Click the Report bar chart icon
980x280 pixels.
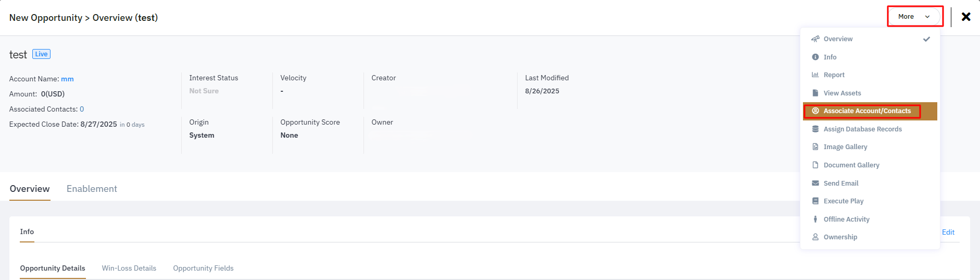[815, 75]
